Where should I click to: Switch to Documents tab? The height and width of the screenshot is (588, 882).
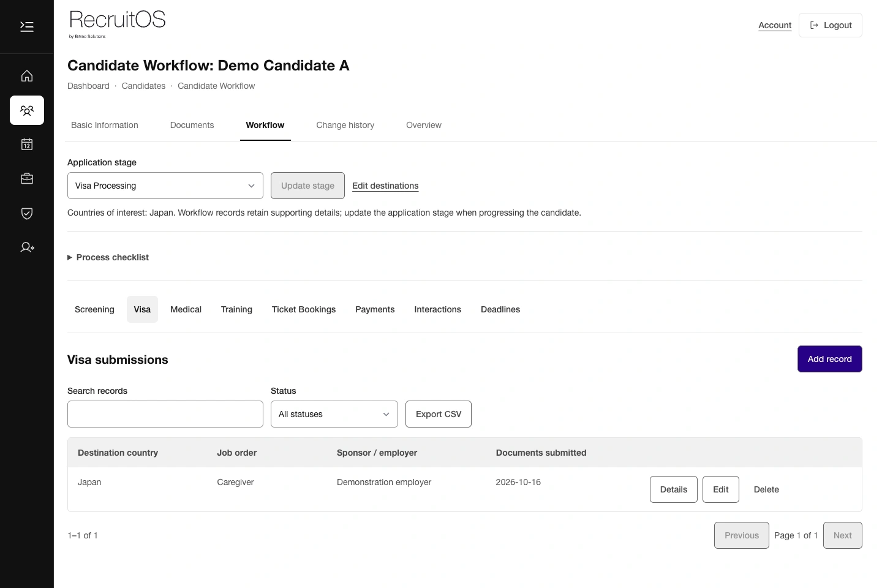click(192, 125)
